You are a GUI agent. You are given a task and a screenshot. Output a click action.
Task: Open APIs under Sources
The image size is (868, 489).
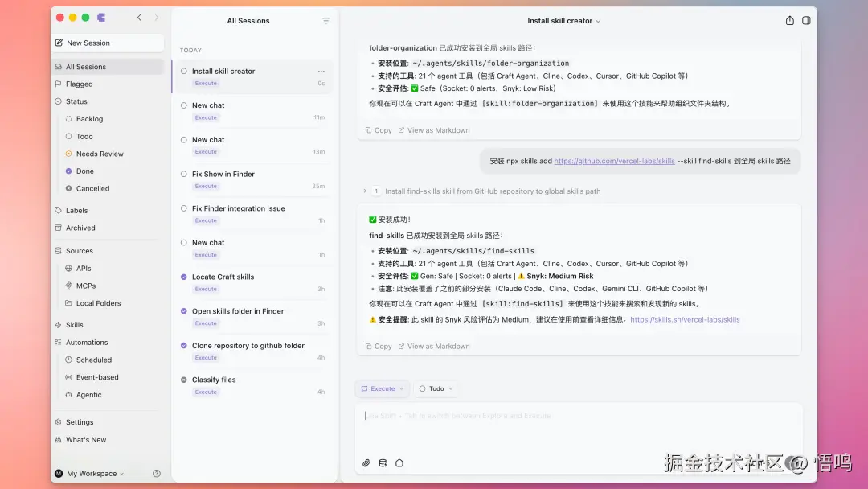pos(84,269)
